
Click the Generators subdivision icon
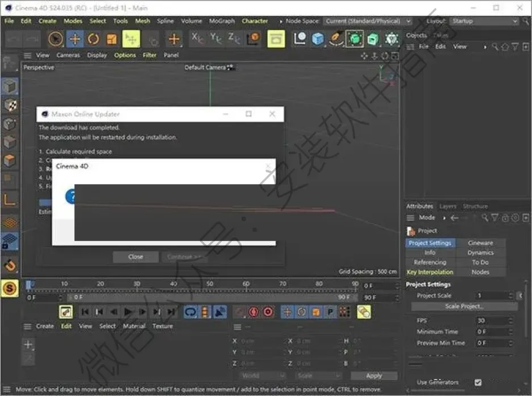coord(354,39)
